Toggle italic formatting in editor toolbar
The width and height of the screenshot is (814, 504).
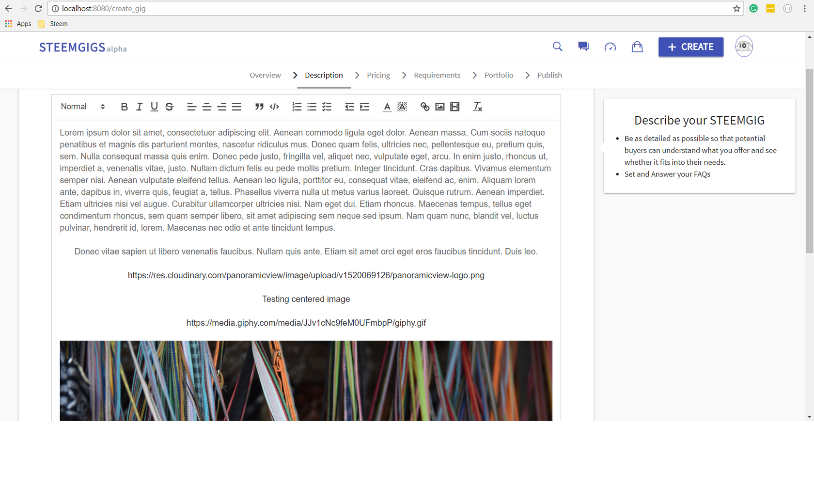click(140, 107)
